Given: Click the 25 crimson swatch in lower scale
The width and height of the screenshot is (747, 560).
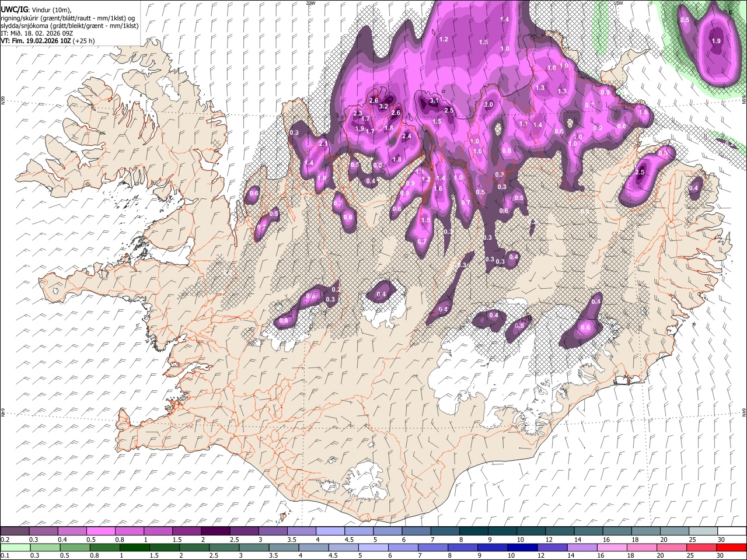Looking at the screenshot, I should (701, 548).
